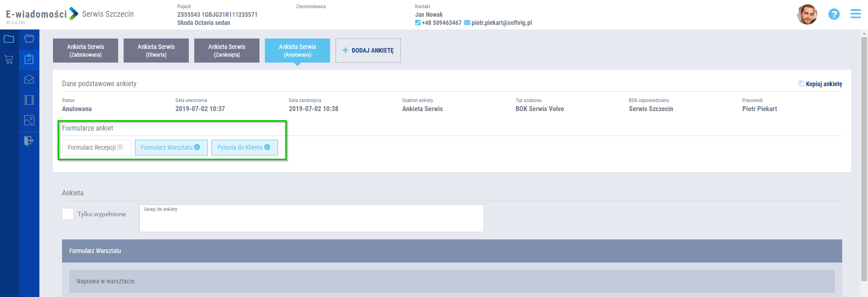Click the Dodaj ankietę button
The width and height of the screenshot is (868, 297).
(x=368, y=50)
